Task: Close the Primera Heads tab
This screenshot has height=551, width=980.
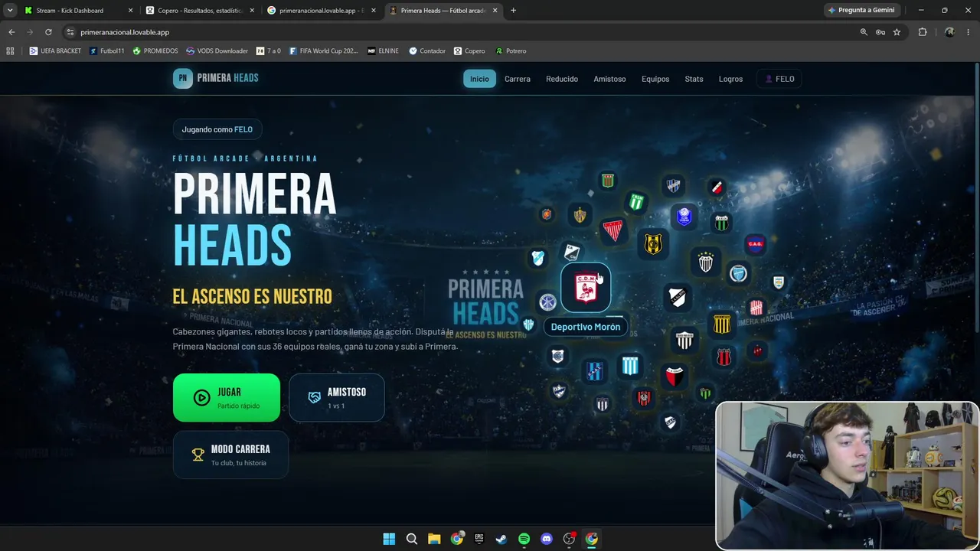Action: 495,11
